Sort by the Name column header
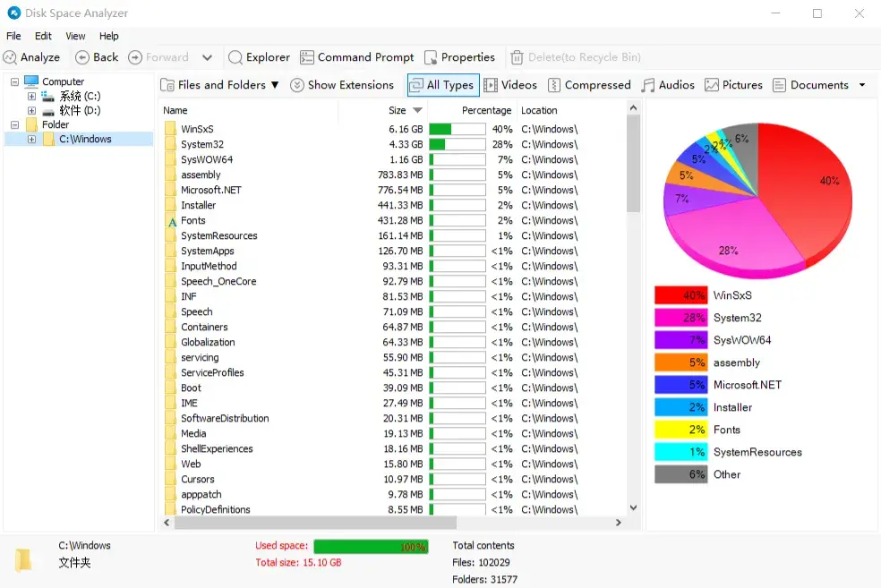Viewport: 881px width, 588px height. point(175,111)
